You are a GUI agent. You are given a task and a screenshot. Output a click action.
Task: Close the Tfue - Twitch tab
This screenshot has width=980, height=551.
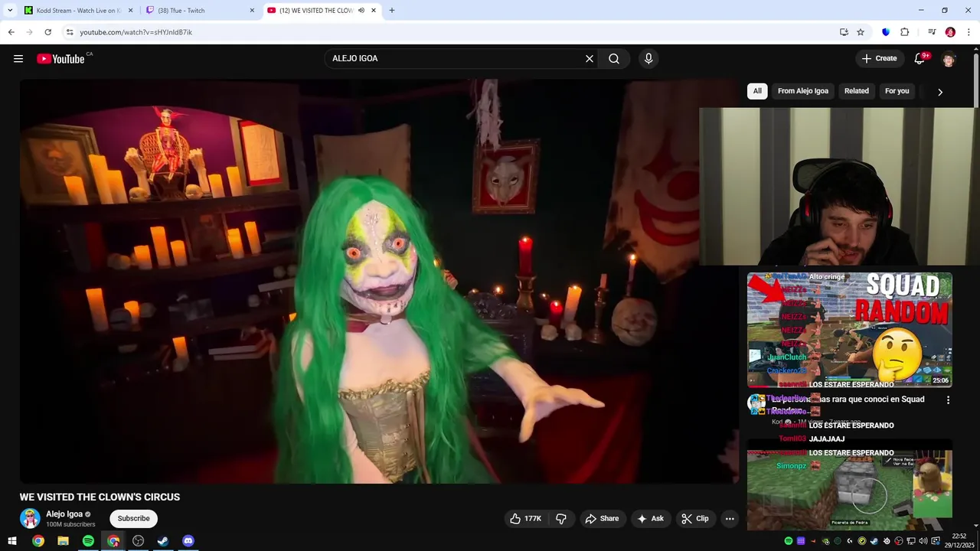tap(252, 11)
